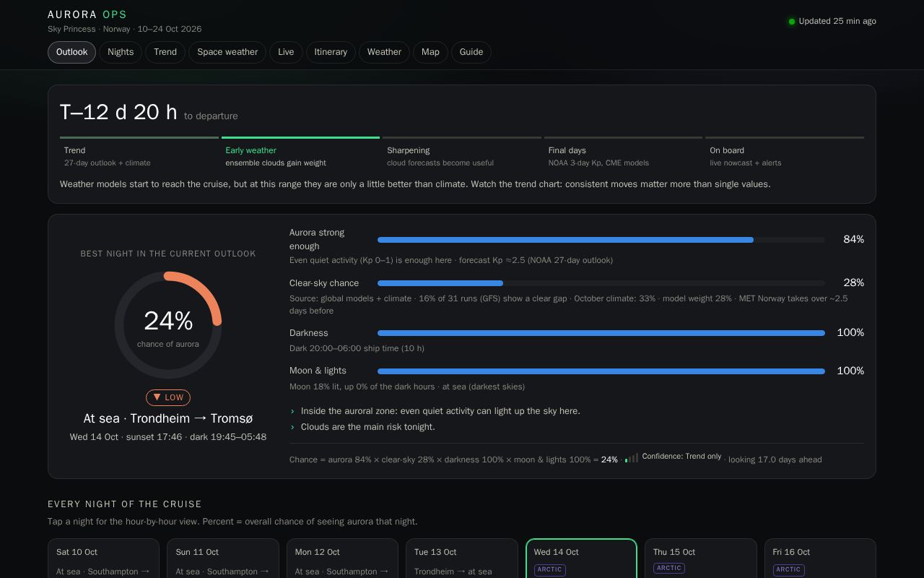Viewport: 924px width, 578px height.
Task: Click the 28% clear-sky value
Action: point(853,283)
